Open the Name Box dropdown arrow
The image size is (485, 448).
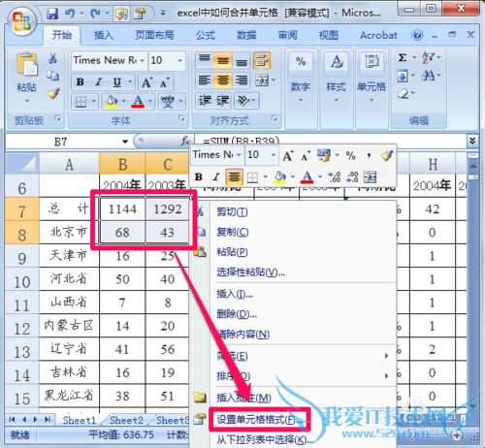(x=125, y=142)
